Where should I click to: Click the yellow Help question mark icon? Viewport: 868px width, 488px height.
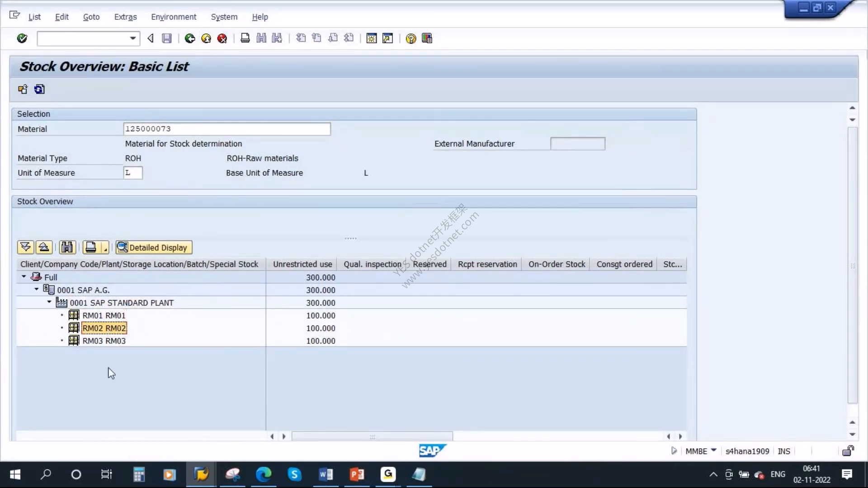coord(410,38)
